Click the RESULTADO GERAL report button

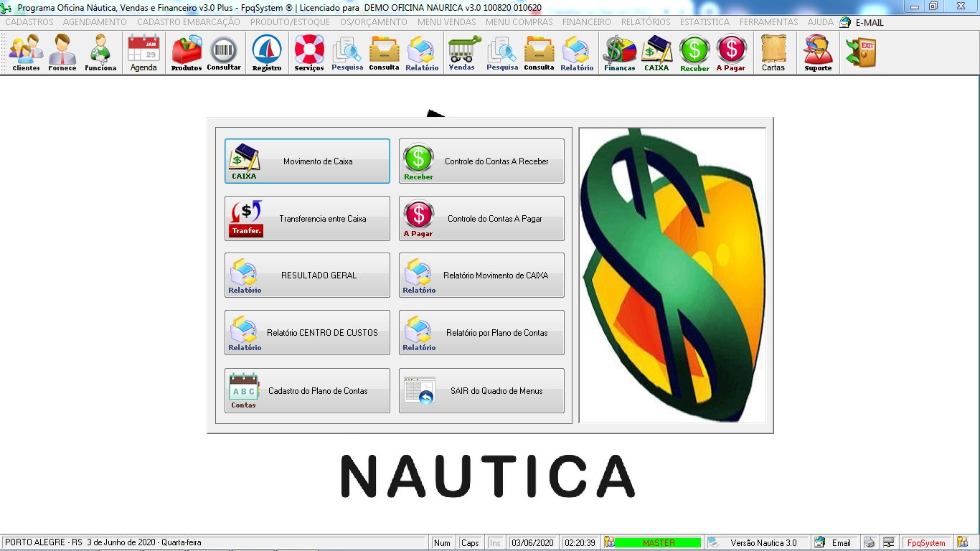(307, 275)
